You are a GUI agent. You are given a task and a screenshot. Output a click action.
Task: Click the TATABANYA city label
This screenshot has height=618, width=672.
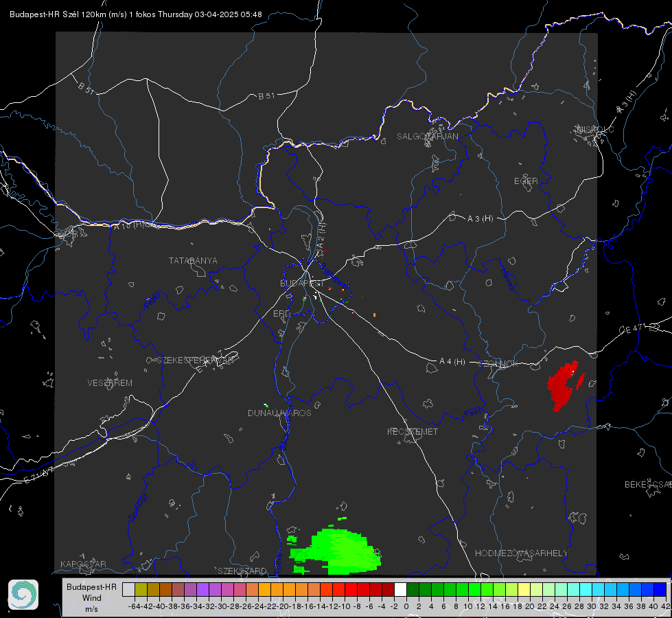(x=193, y=261)
